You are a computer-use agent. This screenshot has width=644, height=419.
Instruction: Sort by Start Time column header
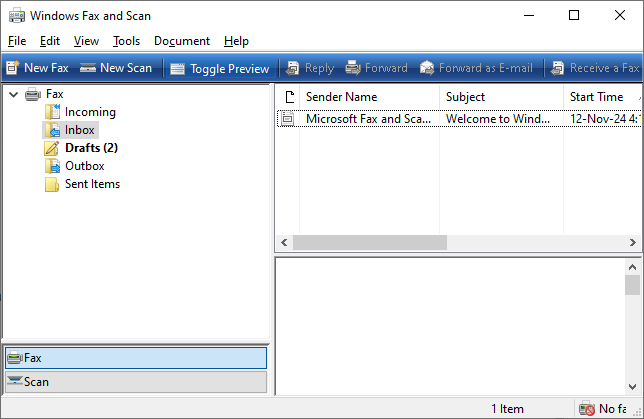(603, 97)
